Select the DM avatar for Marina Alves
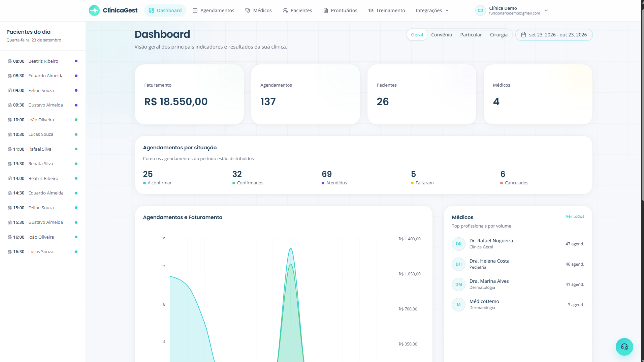Screen dimensions: 644x362 458,284
